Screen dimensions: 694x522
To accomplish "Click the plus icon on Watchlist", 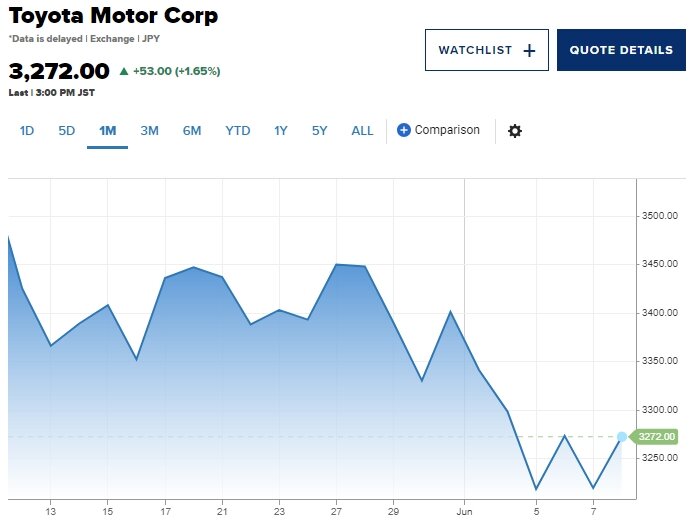I will coord(529,50).
